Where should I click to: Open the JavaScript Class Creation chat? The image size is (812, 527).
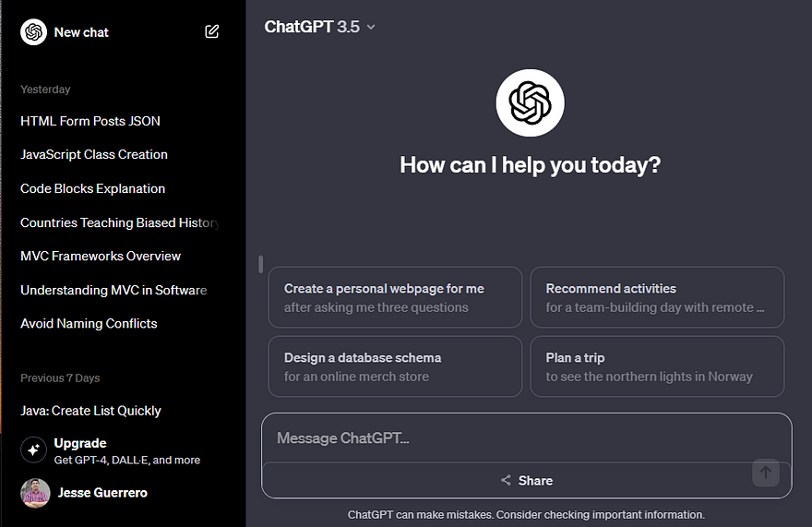[94, 154]
